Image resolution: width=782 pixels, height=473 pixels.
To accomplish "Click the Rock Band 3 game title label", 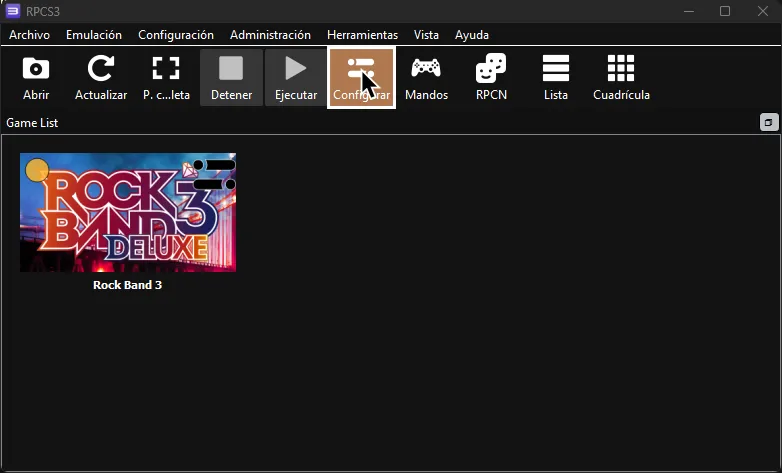I will coord(128,285).
